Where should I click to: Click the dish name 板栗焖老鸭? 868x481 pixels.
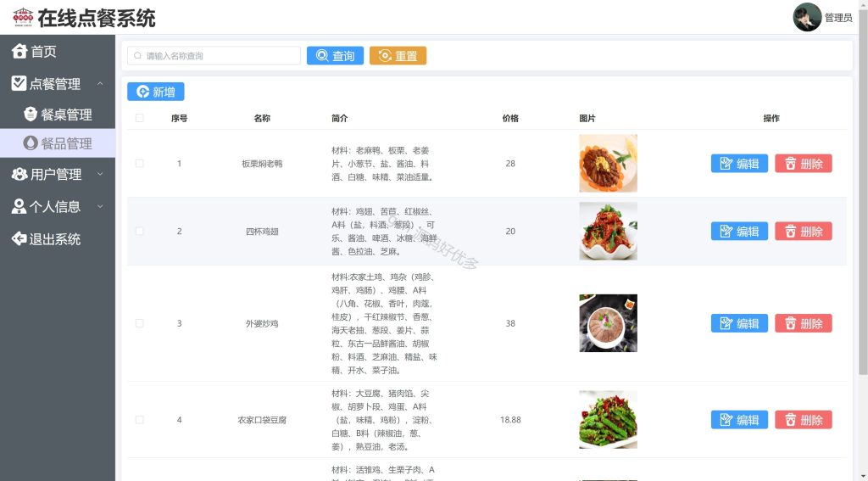(x=262, y=164)
